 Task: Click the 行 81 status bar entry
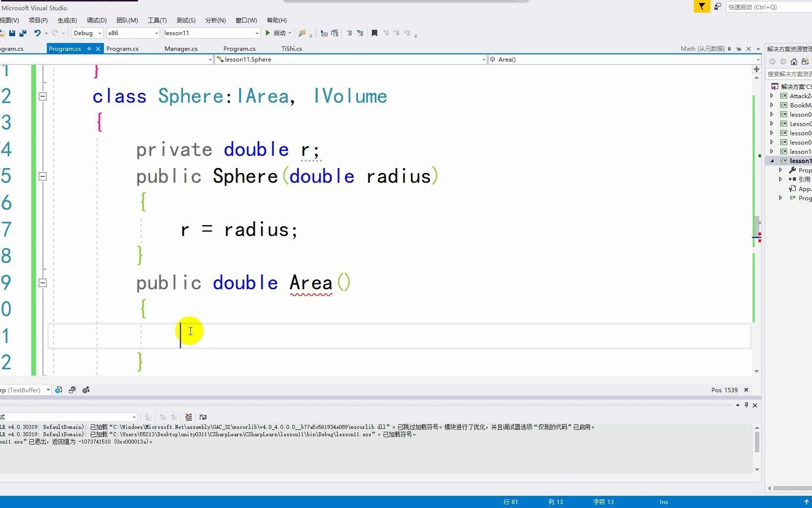click(x=510, y=502)
